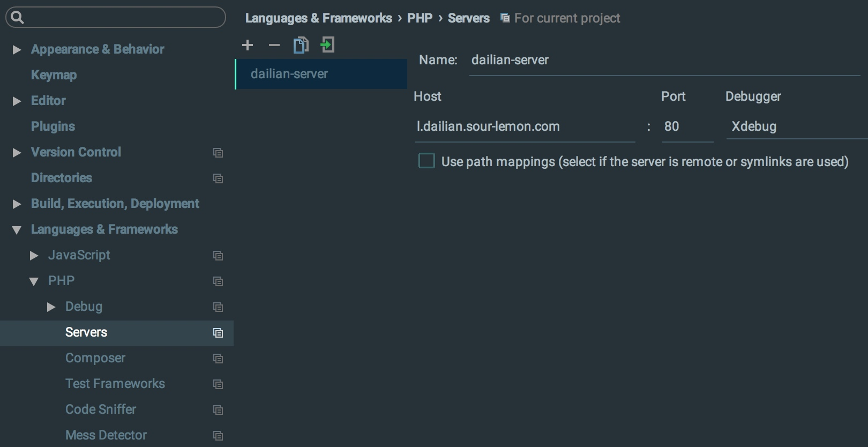Click project-level icon next to PHP
Viewport: 868px width, 447px height.
pyautogui.click(x=218, y=281)
